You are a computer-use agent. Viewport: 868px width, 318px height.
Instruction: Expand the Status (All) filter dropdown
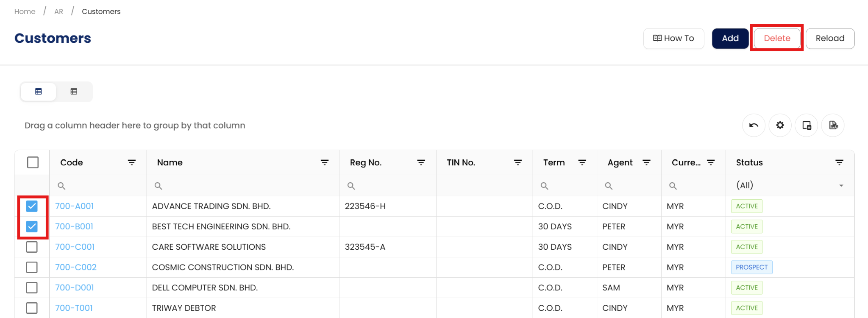pos(841,186)
